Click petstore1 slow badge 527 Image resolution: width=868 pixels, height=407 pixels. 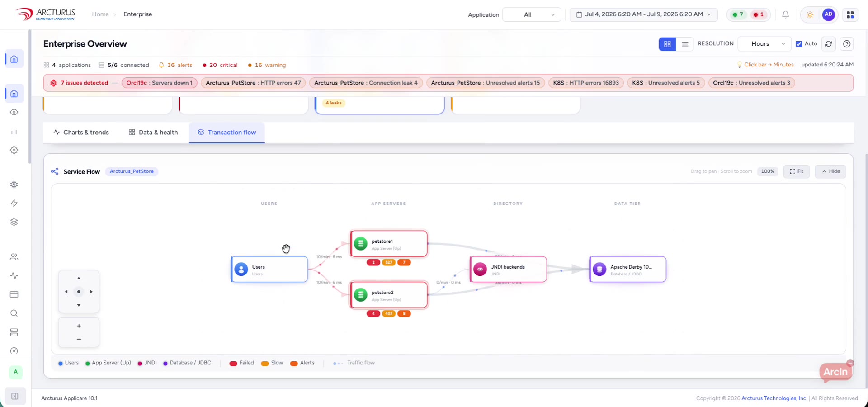(389, 262)
